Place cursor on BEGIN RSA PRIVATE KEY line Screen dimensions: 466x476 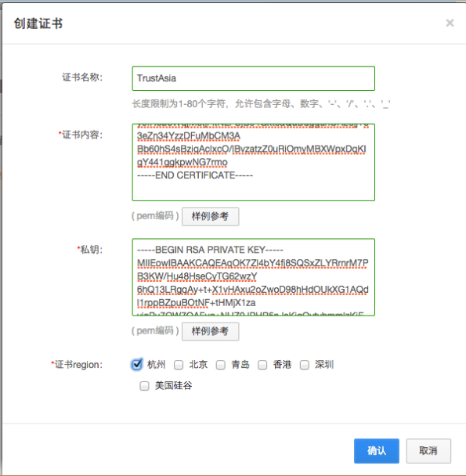210,250
